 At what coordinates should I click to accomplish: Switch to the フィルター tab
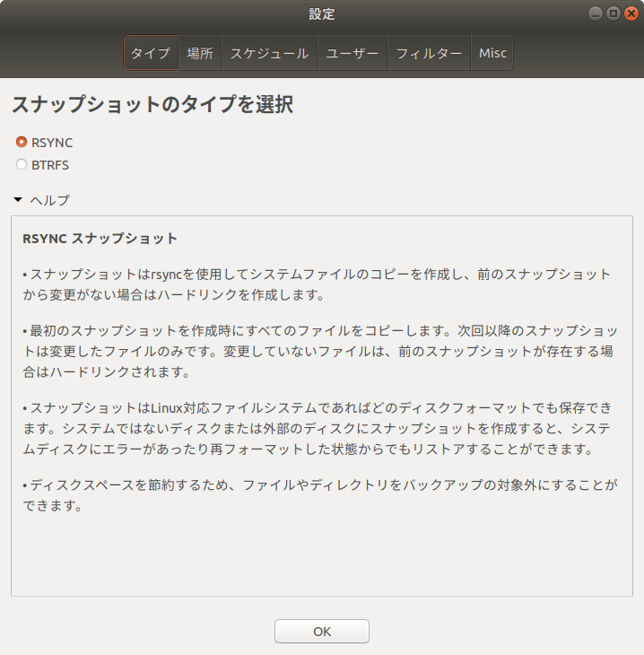click(429, 53)
